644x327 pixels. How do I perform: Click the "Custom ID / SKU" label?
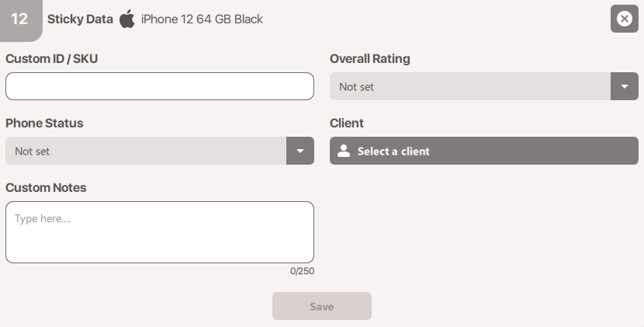[52, 58]
